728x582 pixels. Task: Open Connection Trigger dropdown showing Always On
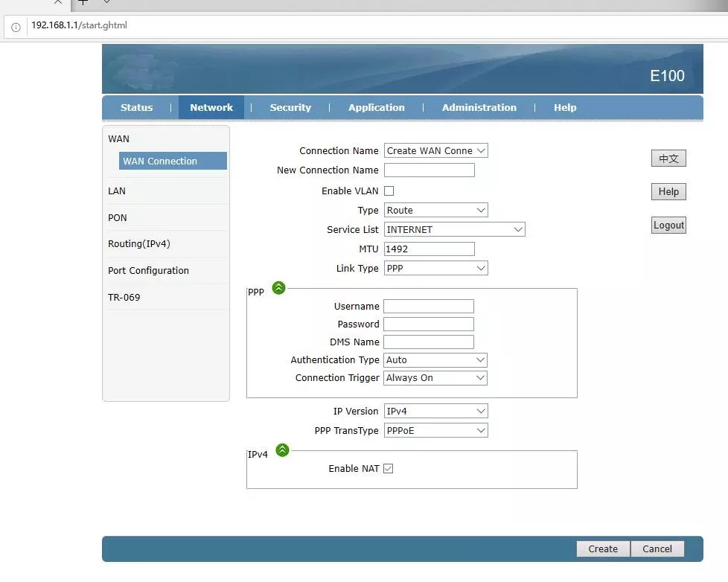[x=435, y=378]
